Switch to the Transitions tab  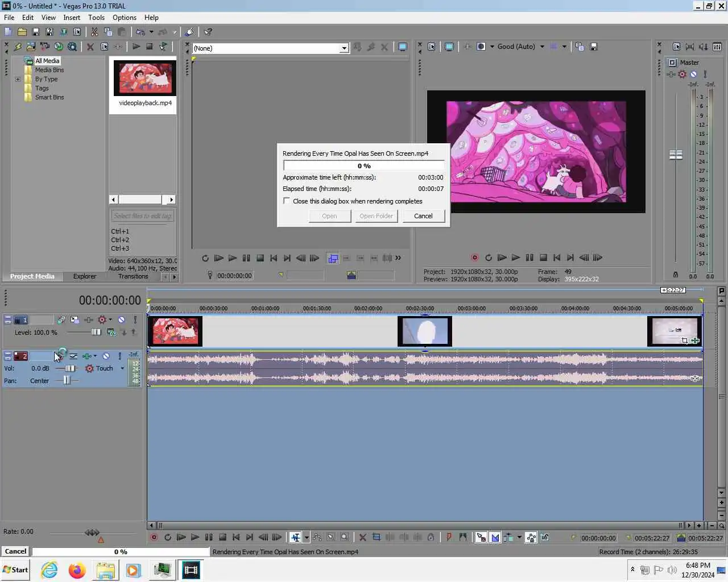[133, 276]
